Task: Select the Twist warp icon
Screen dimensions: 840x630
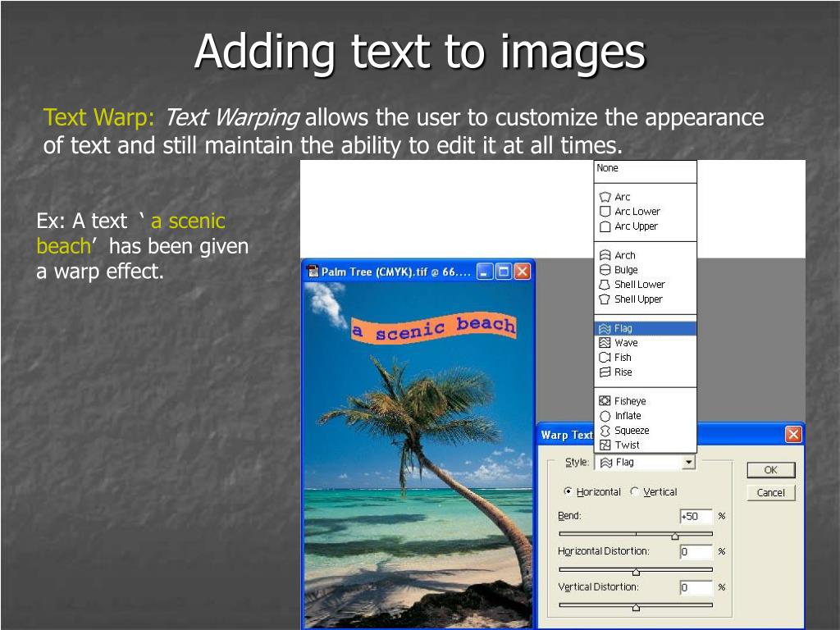Action: click(605, 445)
